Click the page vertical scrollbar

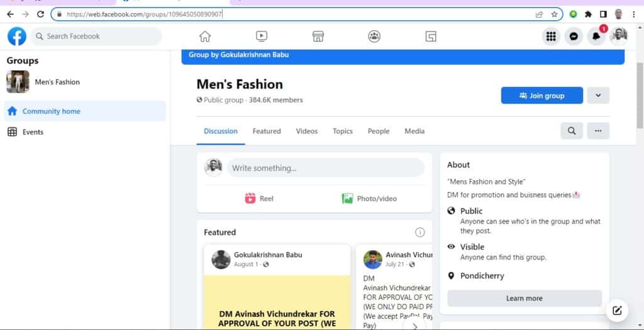(640, 96)
